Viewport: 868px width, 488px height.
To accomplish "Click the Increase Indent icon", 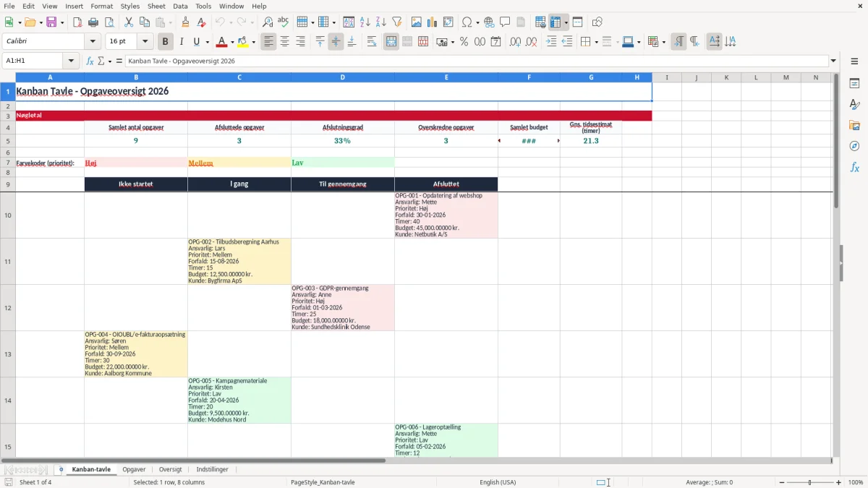I will pos(551,42).
